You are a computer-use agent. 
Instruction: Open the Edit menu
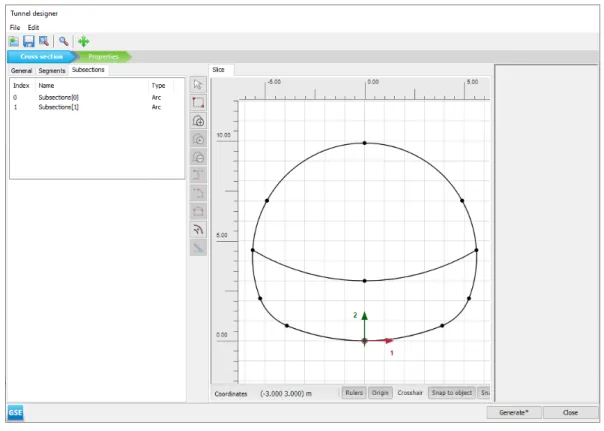33,27
